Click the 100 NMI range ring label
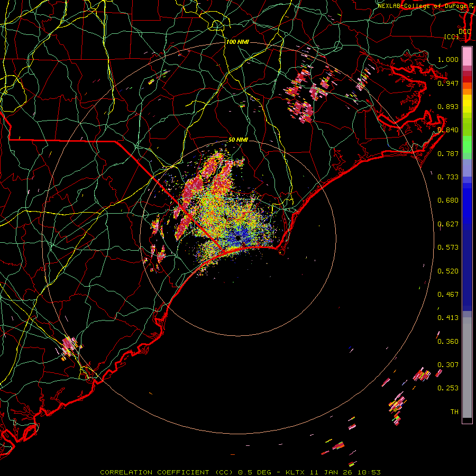This screenshot has width=476, height=476. (237, 42)
